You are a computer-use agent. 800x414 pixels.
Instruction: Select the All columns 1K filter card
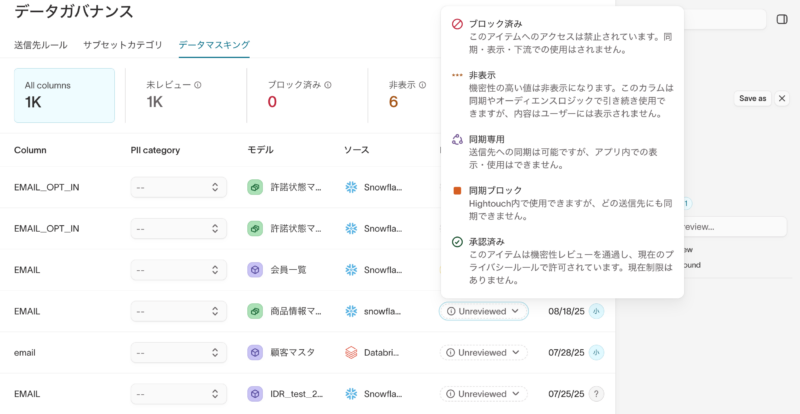click(x=64, y=95)
